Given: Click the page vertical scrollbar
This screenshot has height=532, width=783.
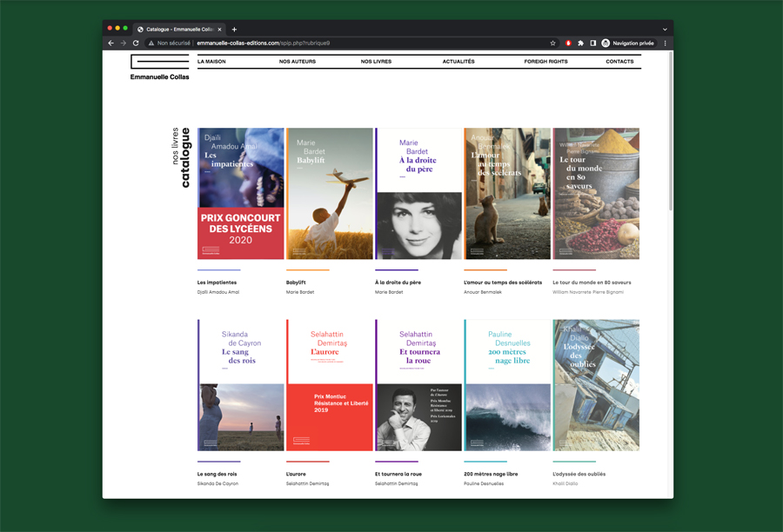Looking at the screenshot, I should point(670,130).
